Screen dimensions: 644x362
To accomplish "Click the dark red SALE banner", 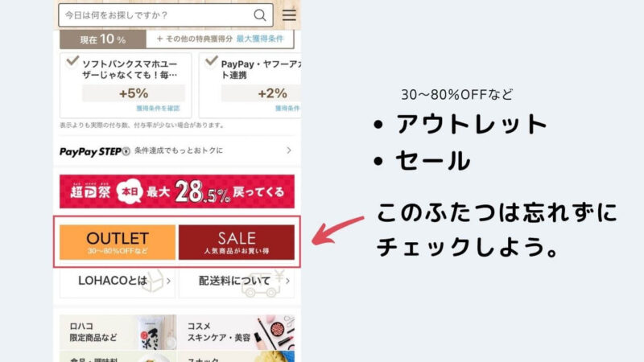I will pyautogui.click(x=237, y=242).
